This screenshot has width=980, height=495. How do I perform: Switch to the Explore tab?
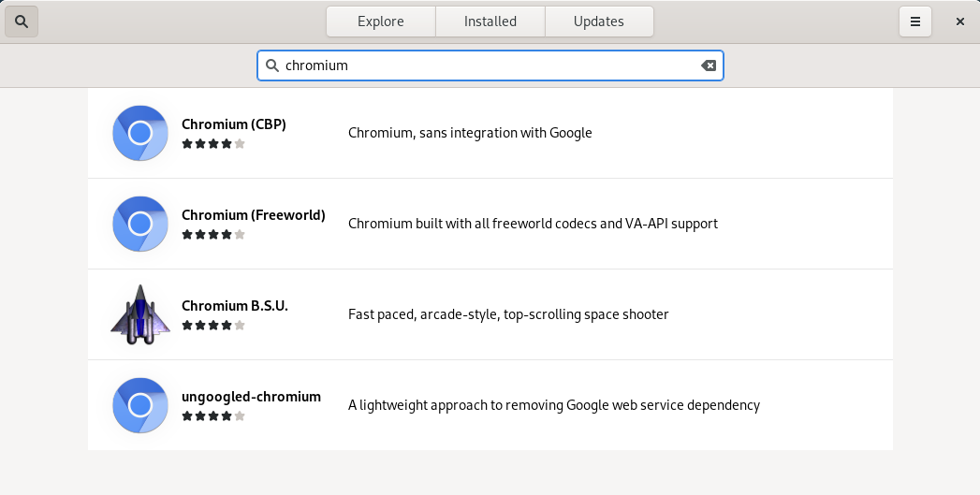click(x=380, y=22)
